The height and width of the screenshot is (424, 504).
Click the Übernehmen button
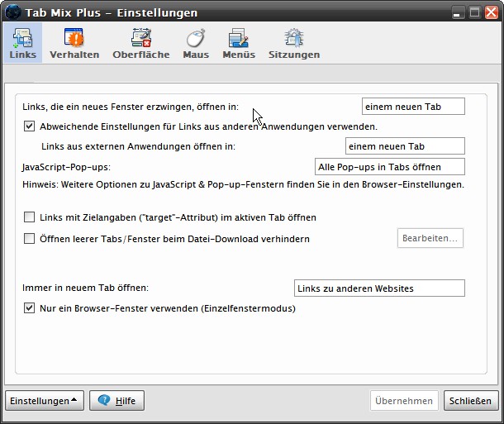point(404,401)
